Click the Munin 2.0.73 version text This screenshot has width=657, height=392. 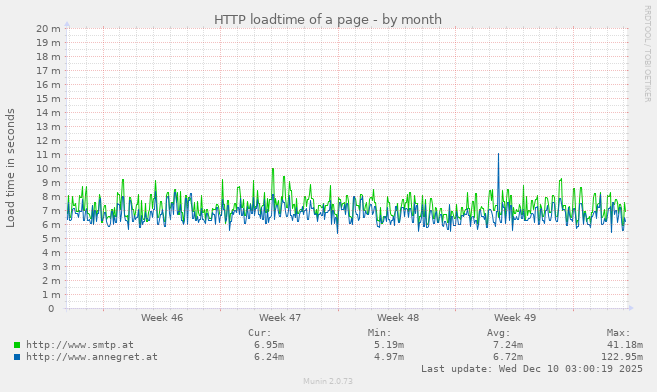[x=328, y=381]
